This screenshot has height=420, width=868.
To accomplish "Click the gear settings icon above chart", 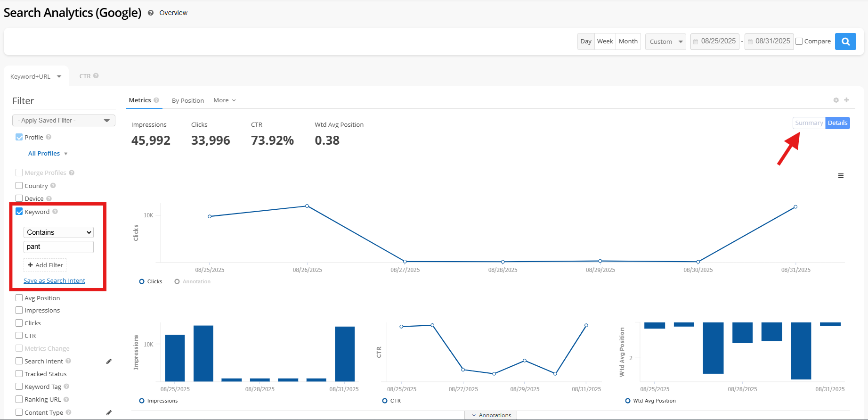I will point(836,100).
